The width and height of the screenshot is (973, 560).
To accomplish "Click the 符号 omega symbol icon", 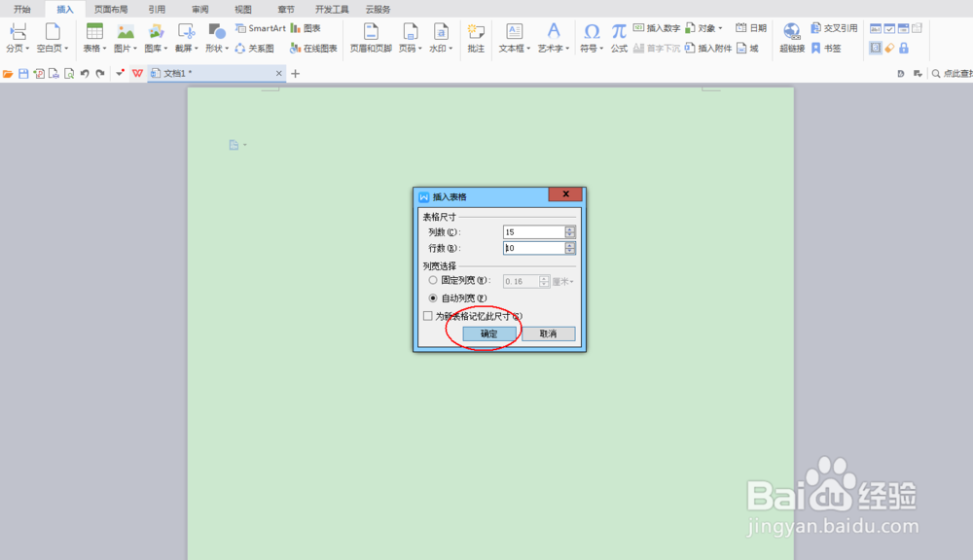I will (592, 32).
